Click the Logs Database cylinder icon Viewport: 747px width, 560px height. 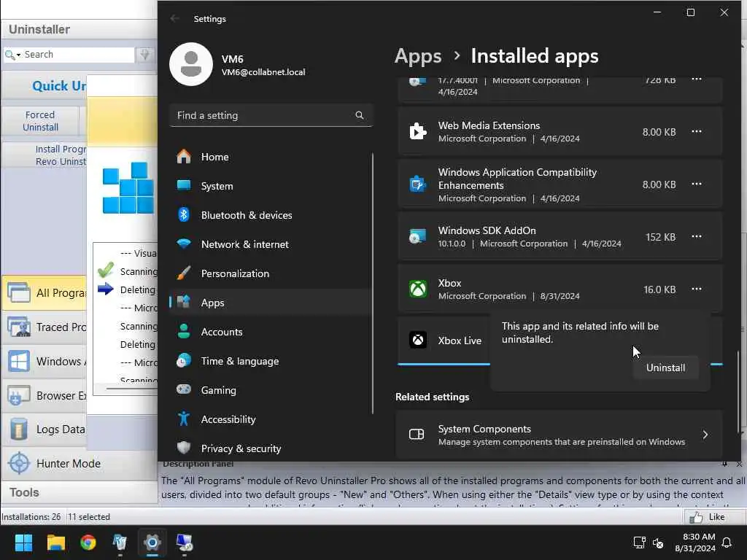(x=19, y=429)
